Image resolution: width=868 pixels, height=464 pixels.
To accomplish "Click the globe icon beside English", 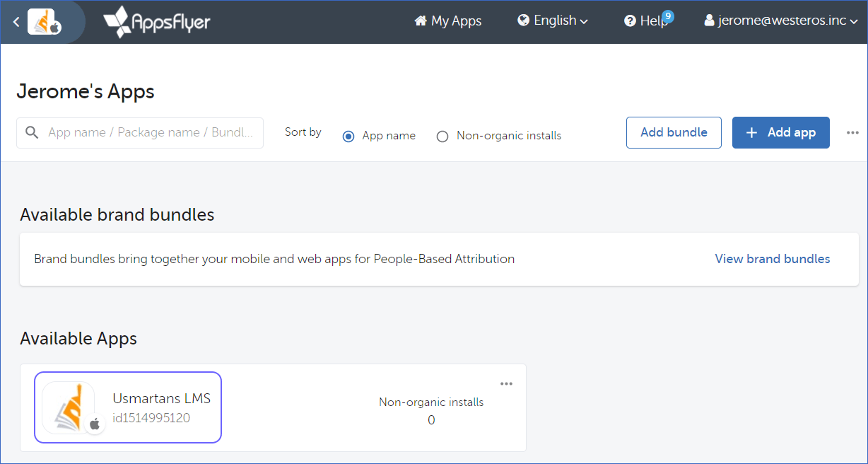I will [522, 21].
